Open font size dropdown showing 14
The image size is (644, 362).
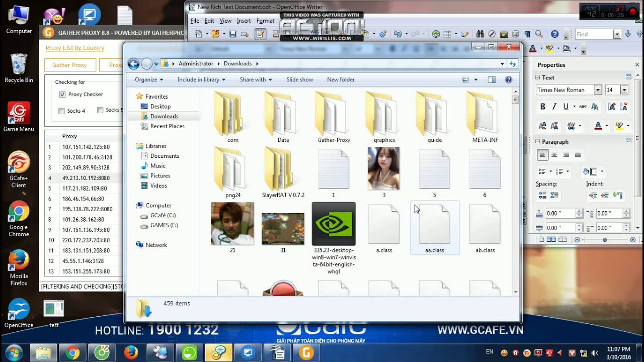click(x=624, y=90)
